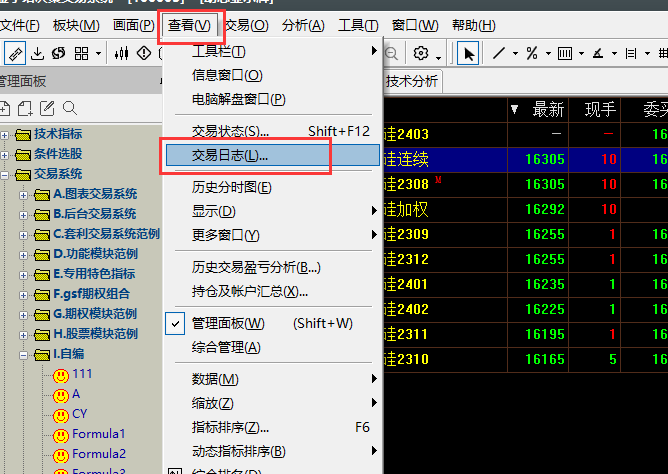Open the 更多窗口 submenu
Viewport: 668px width, 474px height.
pos(225,235)
